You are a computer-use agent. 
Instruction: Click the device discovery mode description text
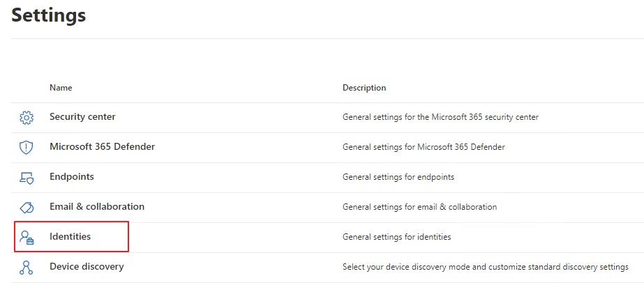(x=486, y=267)
